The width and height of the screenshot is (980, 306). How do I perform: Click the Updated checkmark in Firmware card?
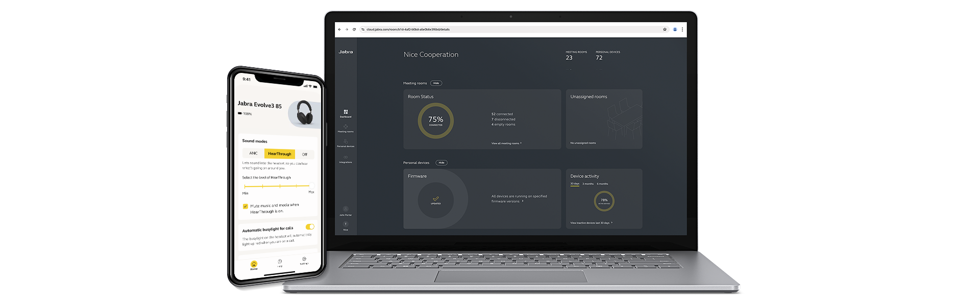point(436,199)
